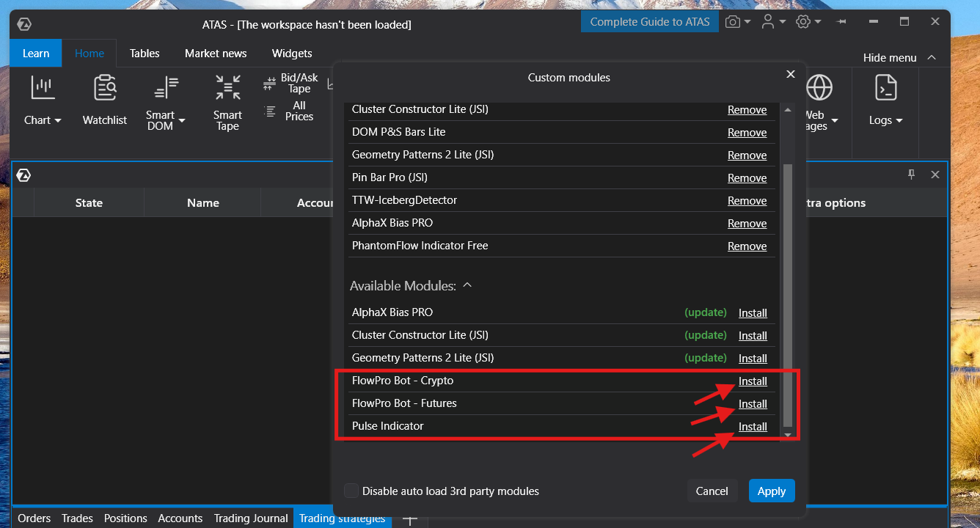Image resolution: width=980 pixels, height=528 pixels.
Task: Open Bid/Ask Tape
Action: [291, 83]
